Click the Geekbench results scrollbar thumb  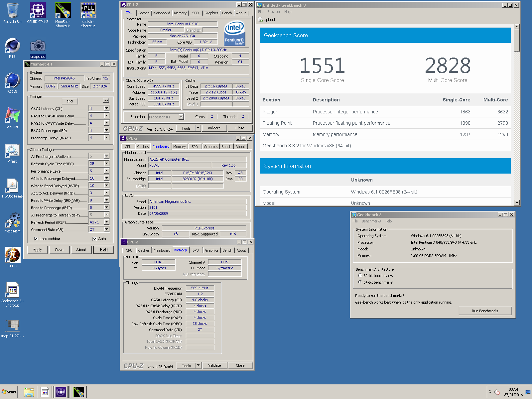tap(517, 40)
